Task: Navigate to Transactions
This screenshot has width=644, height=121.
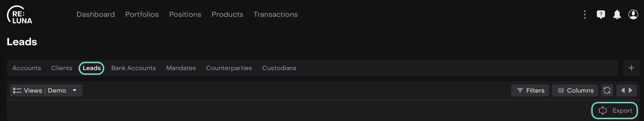Action: pyautogui.click(x=276, y=14)
